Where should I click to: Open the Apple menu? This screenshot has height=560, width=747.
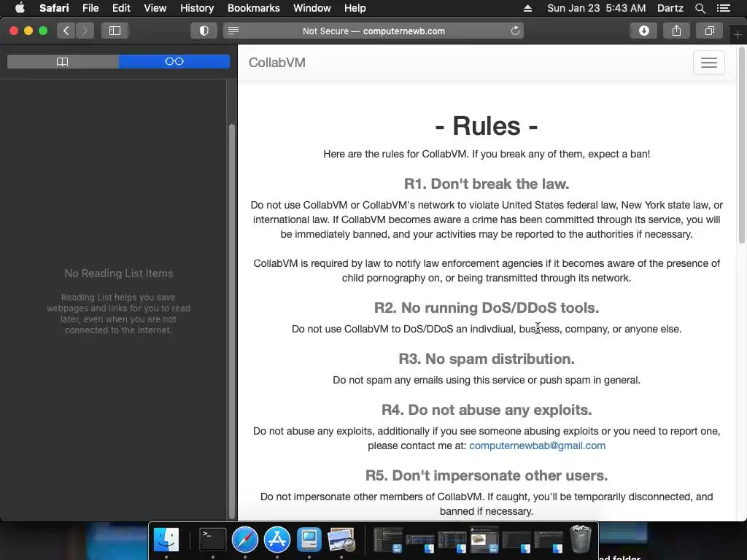20,8
